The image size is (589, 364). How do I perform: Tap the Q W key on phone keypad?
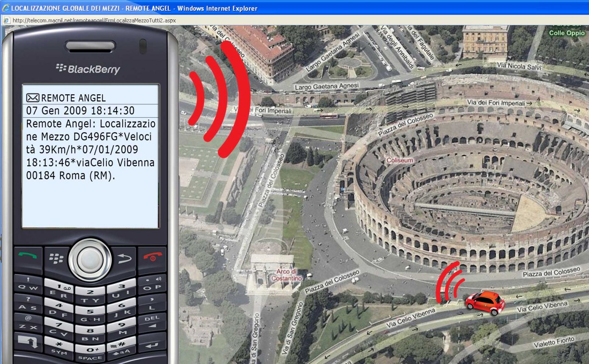coord(28,285)
